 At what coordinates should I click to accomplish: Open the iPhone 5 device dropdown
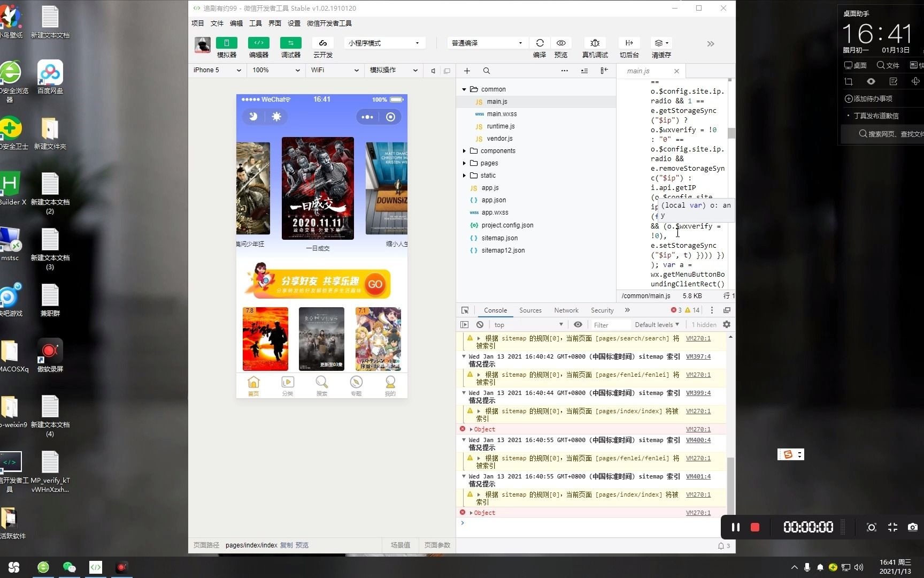click(x=217, y=70)
